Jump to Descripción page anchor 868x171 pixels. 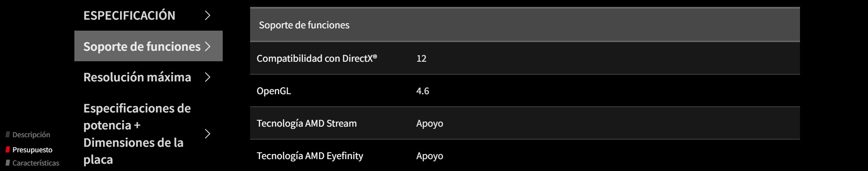tap(31, 134)
